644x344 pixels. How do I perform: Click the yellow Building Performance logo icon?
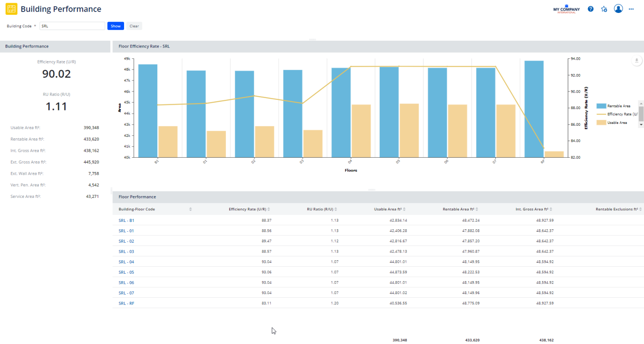coord(11,8)
